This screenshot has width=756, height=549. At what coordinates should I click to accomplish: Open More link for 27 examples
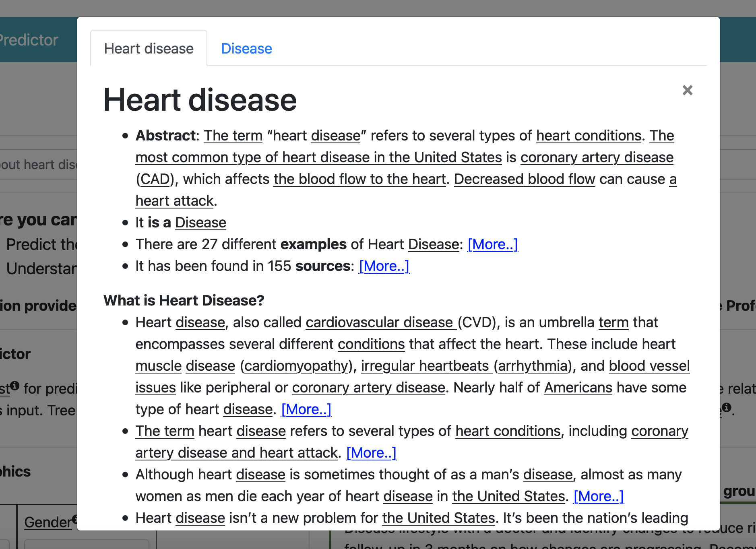pos(492,244)
